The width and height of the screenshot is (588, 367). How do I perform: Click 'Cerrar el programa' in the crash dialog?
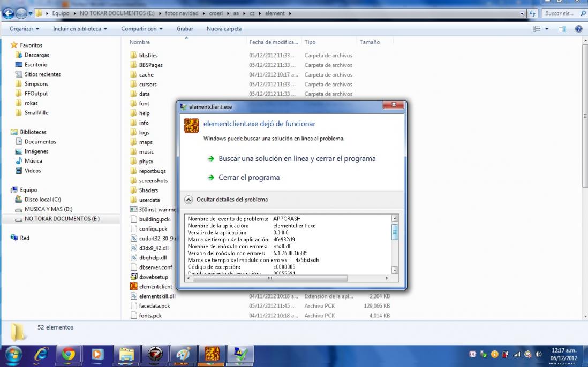pyautogui.click(x=249, y=177)
